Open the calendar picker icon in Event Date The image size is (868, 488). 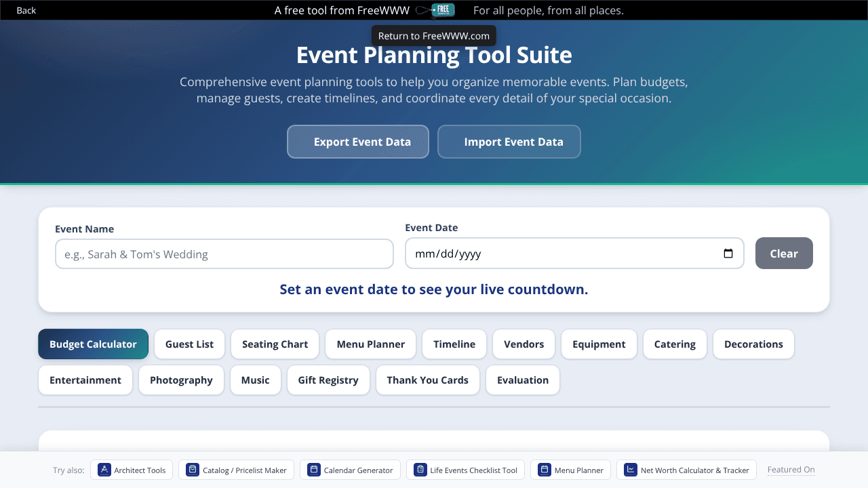coord(728,253)
